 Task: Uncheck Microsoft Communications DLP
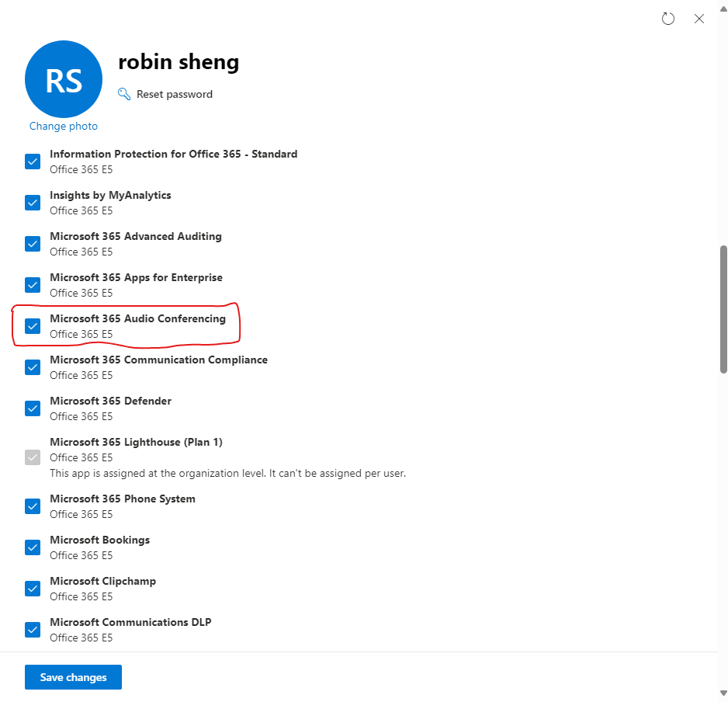click(33, 630)
